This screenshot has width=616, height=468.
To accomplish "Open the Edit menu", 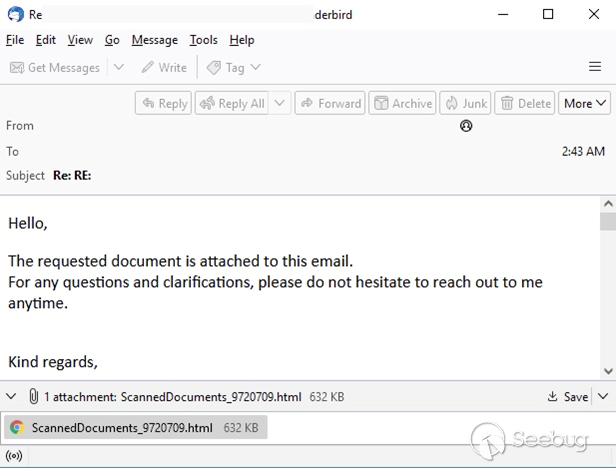I will tap(46, 40).
